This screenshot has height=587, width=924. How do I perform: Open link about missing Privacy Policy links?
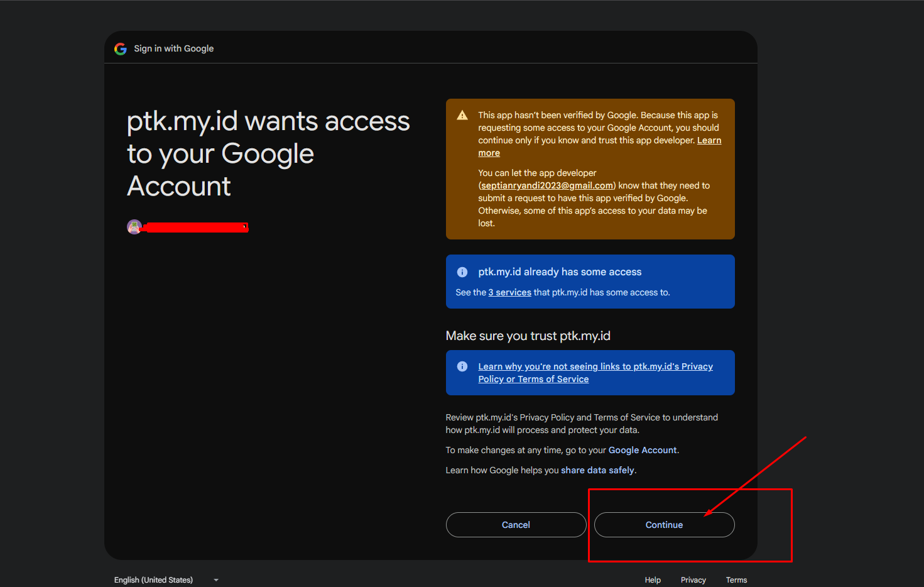595,373
